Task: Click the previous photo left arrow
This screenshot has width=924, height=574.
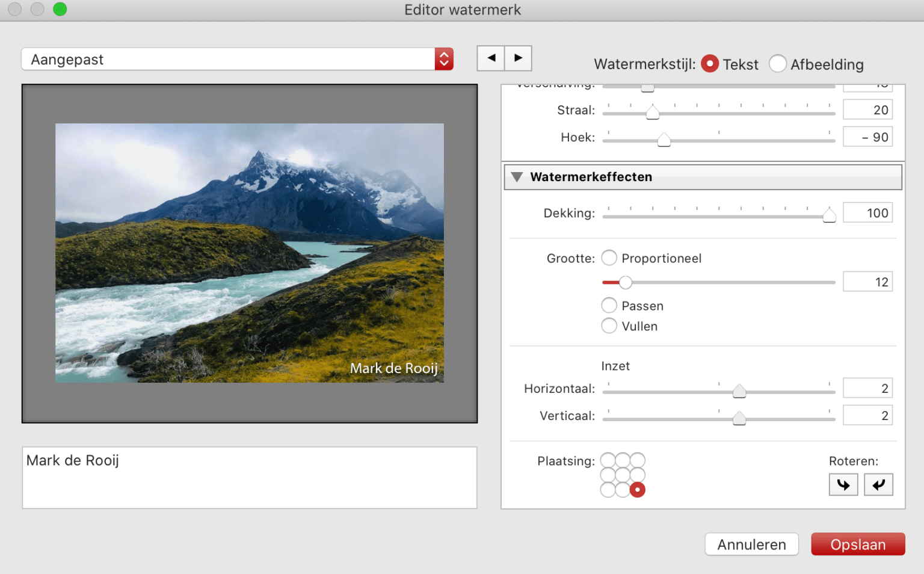Action: (491, 58)
